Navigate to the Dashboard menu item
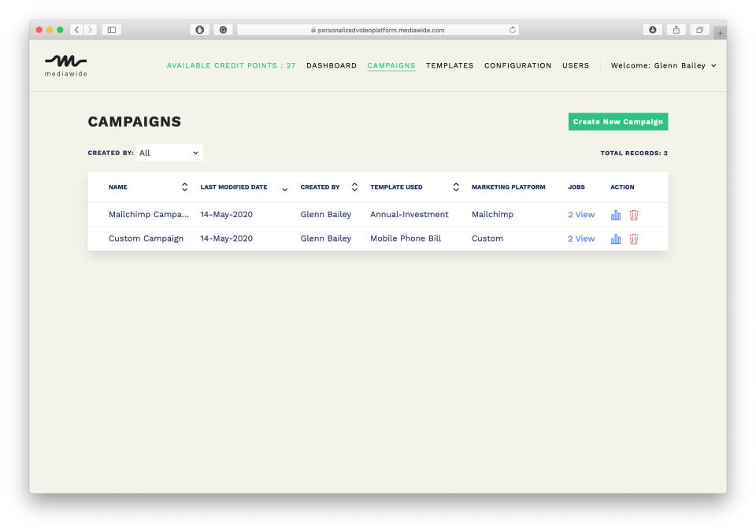Image resolution: width=756 pixels, height=532 pixels. 332,65
